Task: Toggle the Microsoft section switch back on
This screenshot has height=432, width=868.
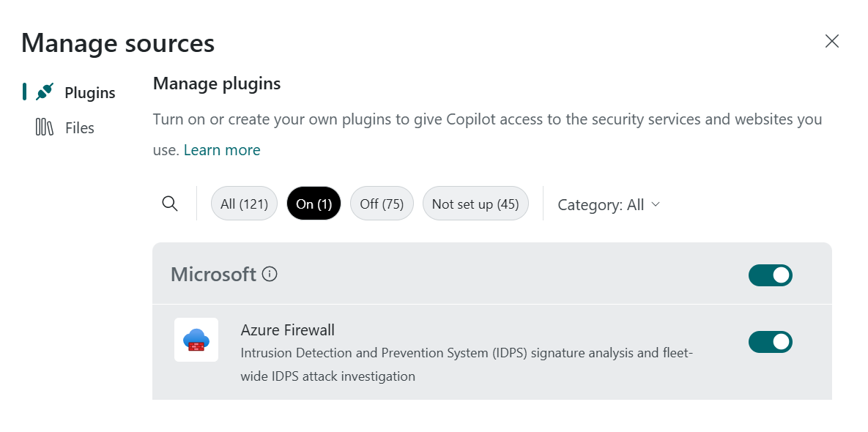Action: pos(770,275)
